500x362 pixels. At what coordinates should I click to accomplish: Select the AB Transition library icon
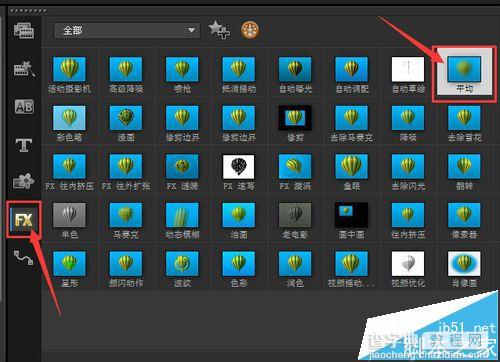[x=24, y=107]
